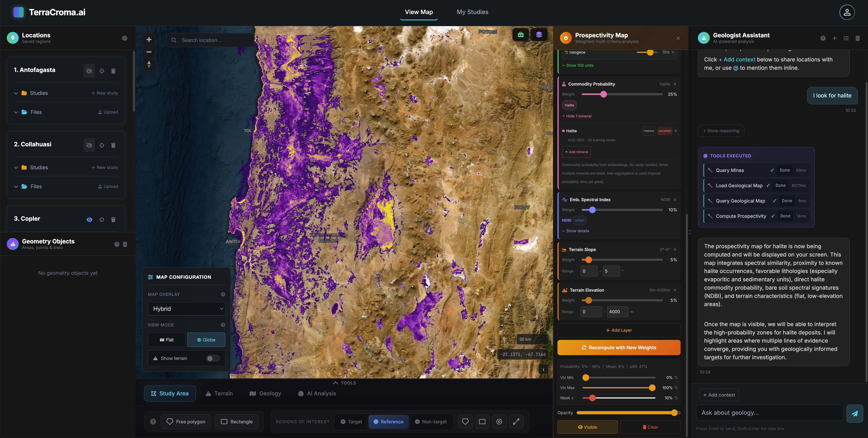Image resolution: width=868 pixels, height=438 pixels.
Task: Send message with paper plane icon
Action: tap(855, 413)
